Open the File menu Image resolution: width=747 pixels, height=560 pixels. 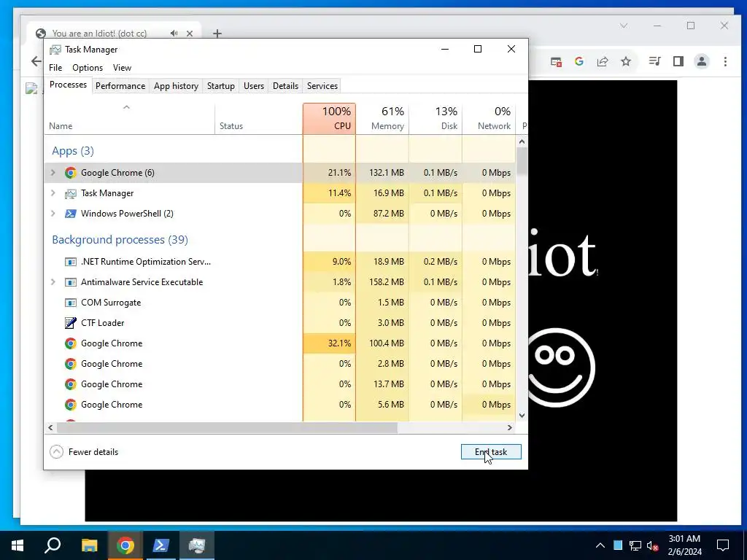click(x=55, y=68)
